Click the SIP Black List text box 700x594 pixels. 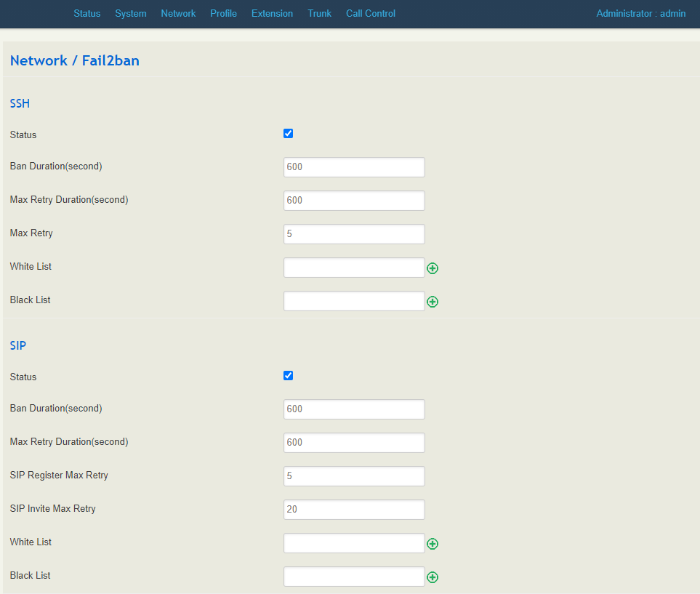pyautogui.click(x=354, y=577)
